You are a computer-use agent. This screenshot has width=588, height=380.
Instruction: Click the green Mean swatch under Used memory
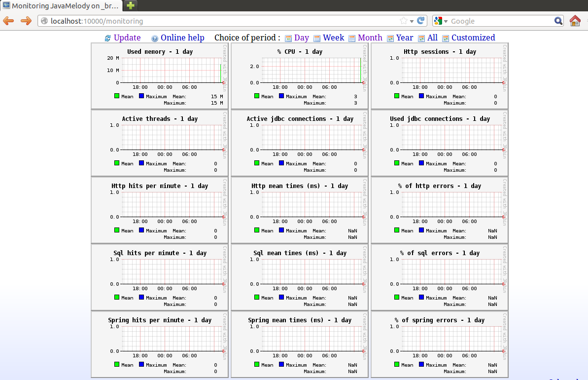tap(117, 96)
